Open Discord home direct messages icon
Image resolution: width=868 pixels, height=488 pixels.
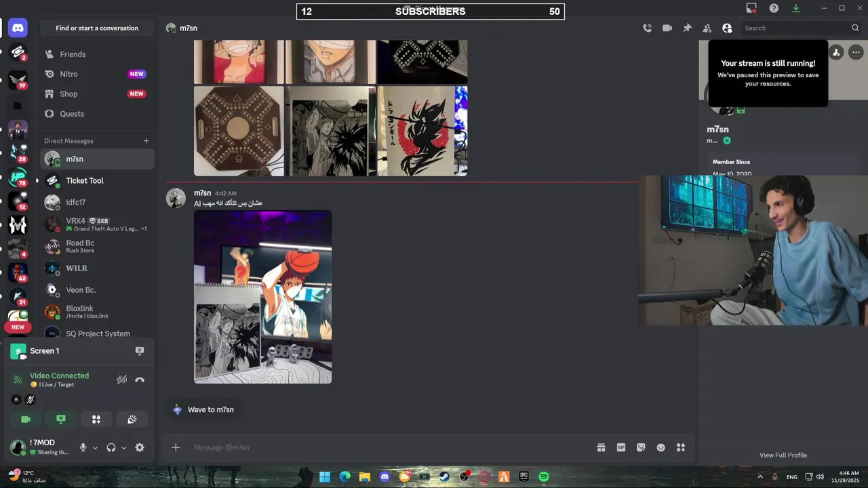[x=18, y=28]
